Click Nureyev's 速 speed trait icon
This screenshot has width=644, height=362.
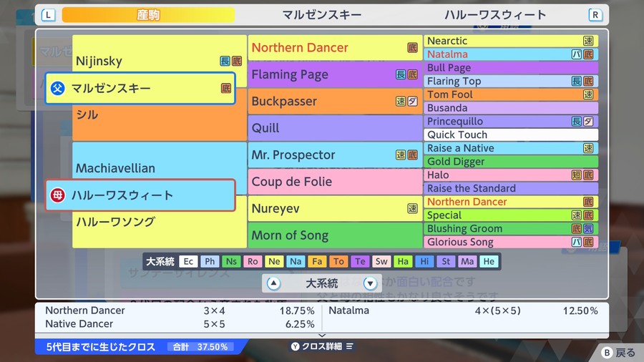point(412,208)
